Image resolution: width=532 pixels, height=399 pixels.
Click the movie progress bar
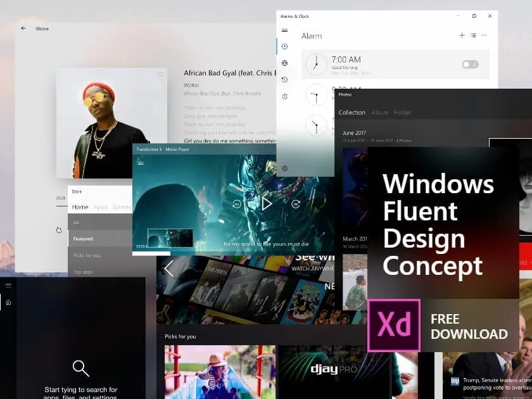click(234, 253)
